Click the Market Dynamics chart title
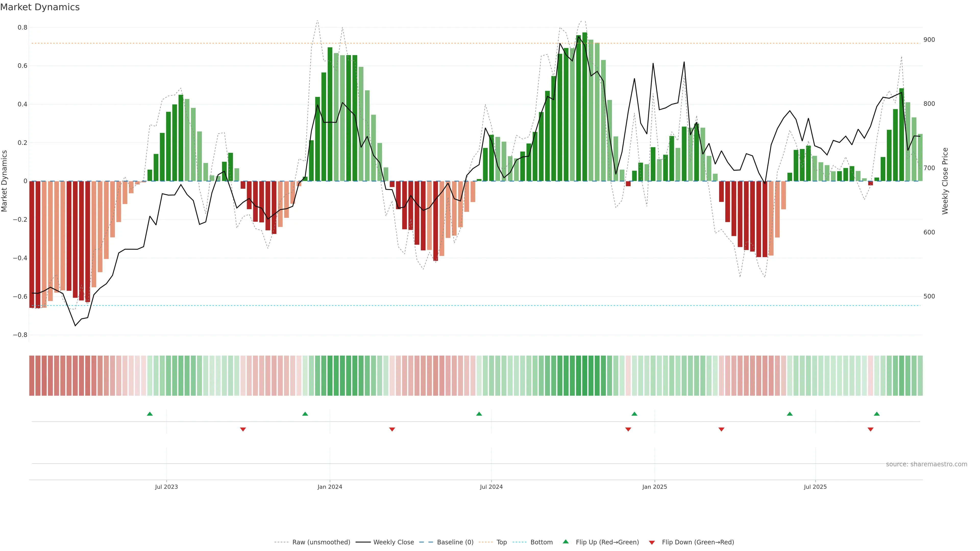 pos(40,7)
